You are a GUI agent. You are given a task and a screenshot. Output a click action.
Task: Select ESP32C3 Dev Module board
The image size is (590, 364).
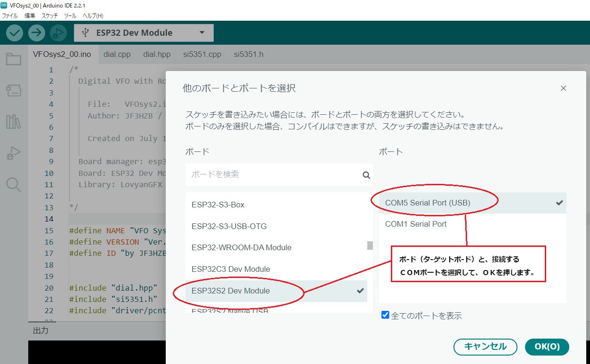276,269
